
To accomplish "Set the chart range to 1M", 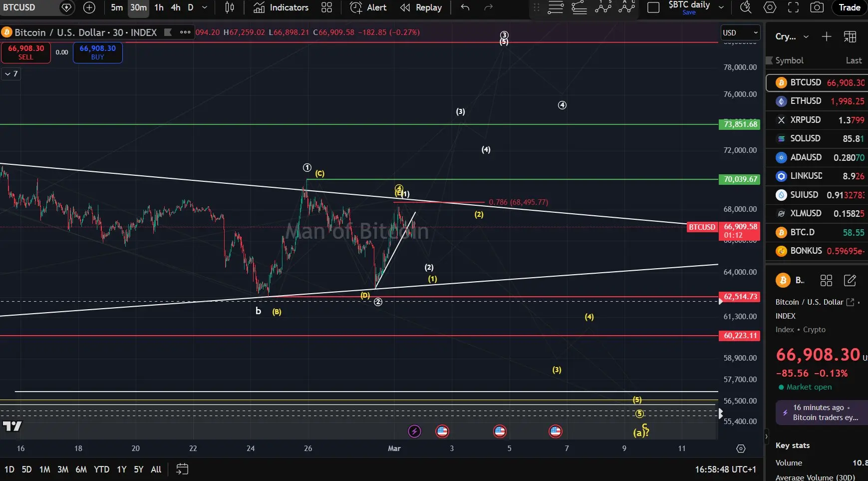I will tap(44, 469).
